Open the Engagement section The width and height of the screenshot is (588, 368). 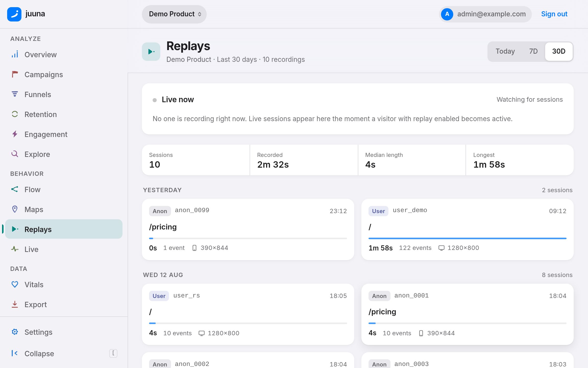(64, 134)
